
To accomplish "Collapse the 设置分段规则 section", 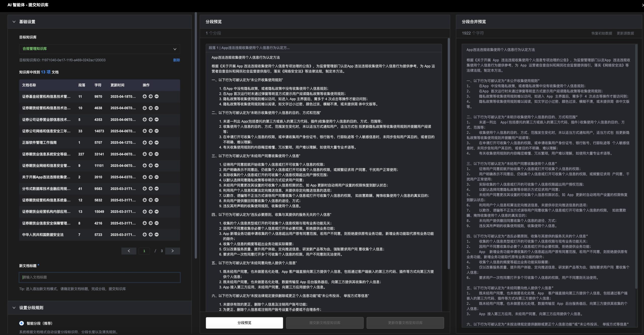I will (x=14, y=308).
